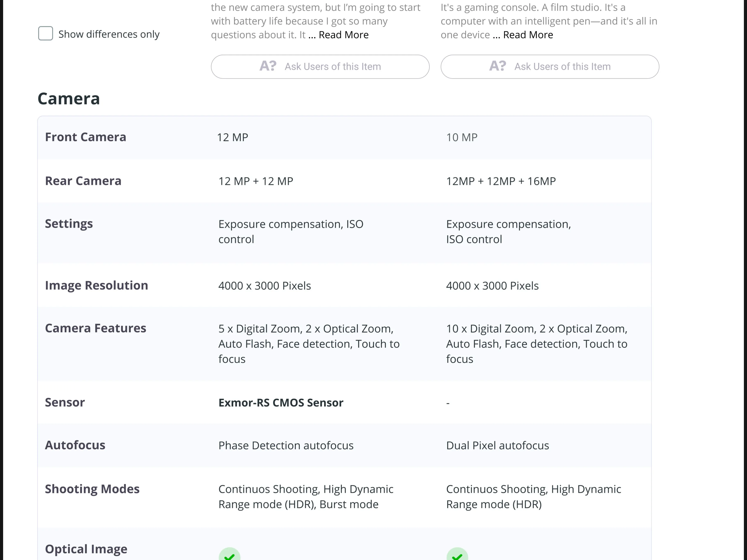Click the 12MP + 12MP + 16MP value

click(x=501, y=181)
